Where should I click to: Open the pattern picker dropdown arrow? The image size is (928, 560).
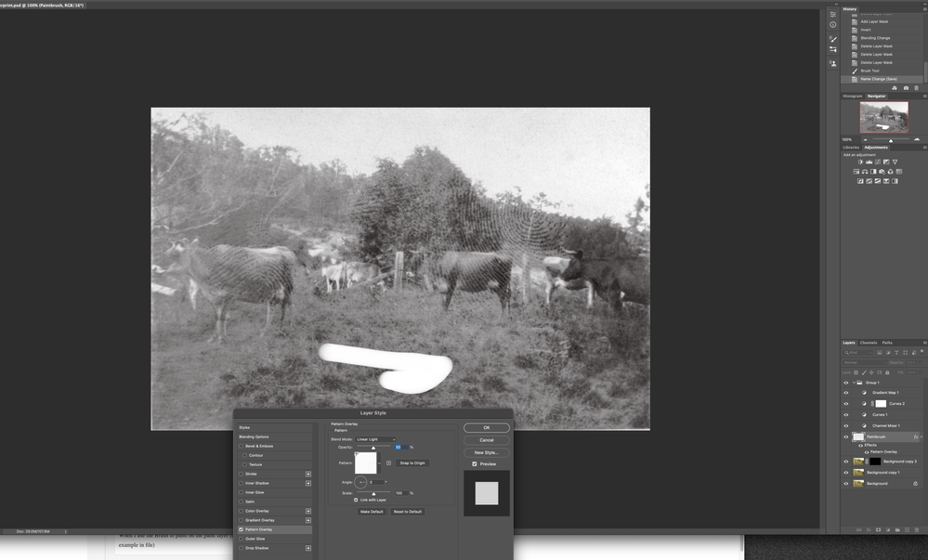379,462
